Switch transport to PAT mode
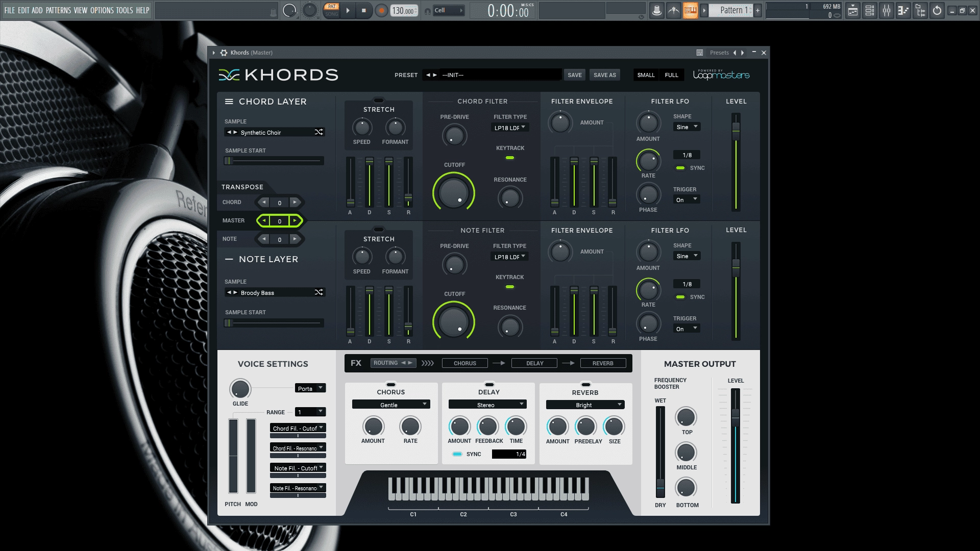 coord(332,7)
